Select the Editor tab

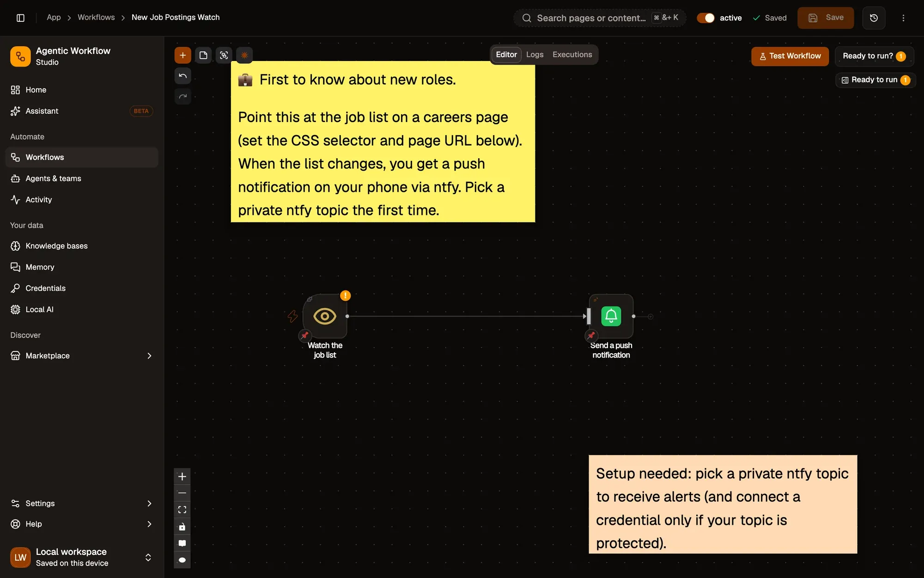(x=506, y=55)
